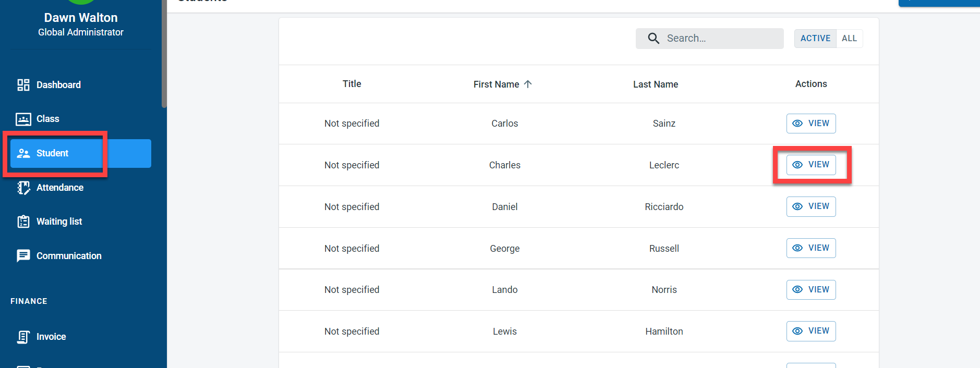980x368 pixels.
Task: Click the Waiting list clipboard icon
Action: click(23, 222)
